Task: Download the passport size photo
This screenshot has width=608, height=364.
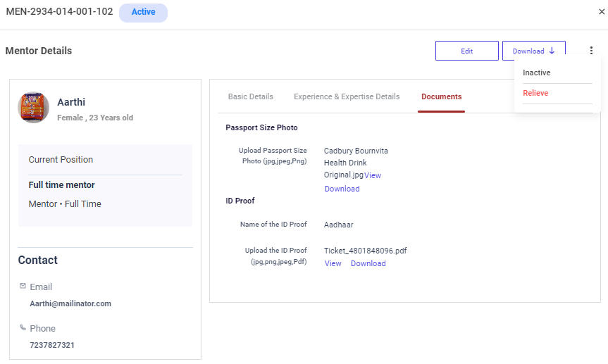Action: point(342,189)
